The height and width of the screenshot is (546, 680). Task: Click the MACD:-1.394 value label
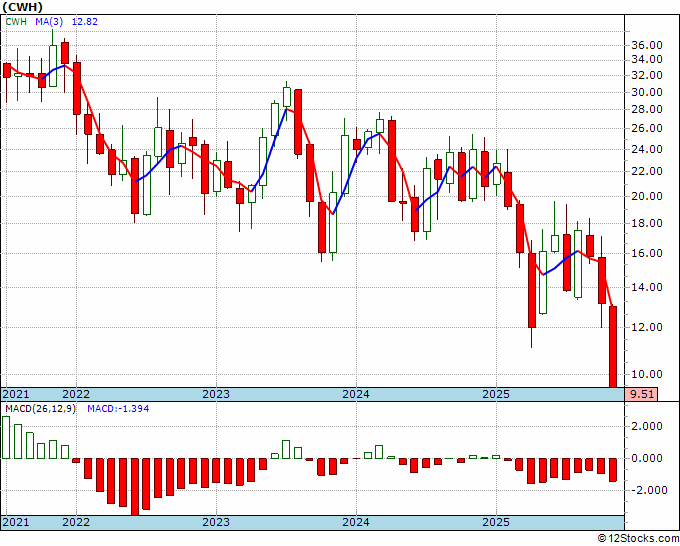[118, 409]
